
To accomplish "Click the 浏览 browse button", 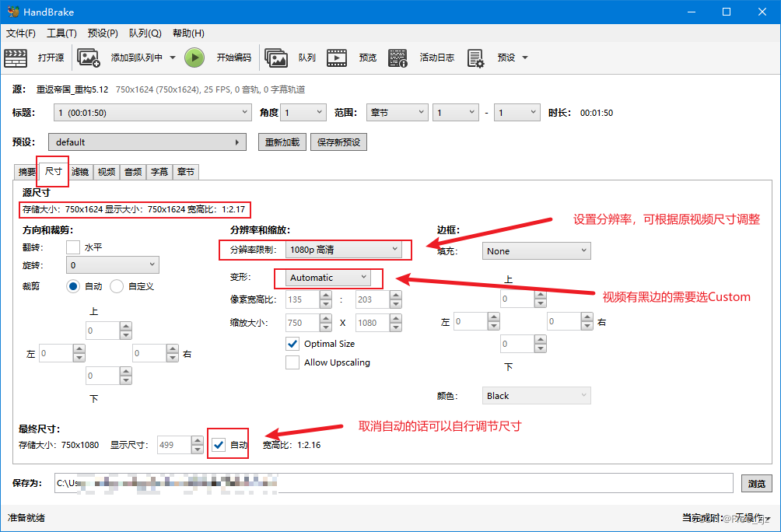I will (757, 483).
